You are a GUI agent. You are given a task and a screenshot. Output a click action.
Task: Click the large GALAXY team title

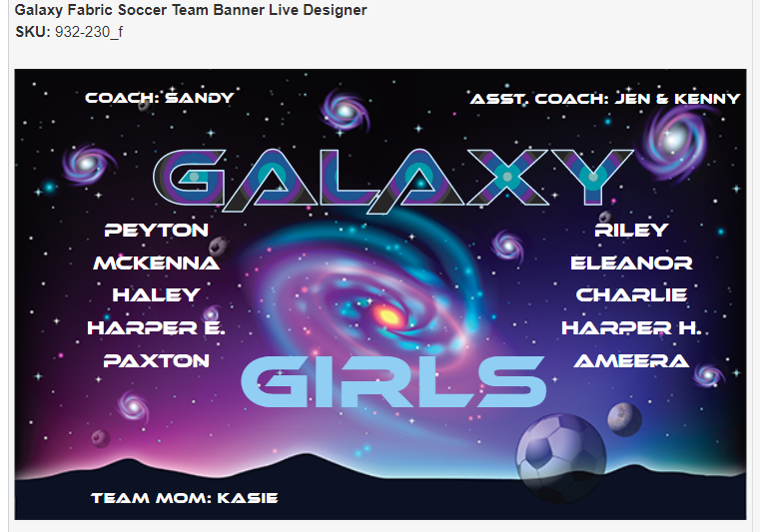coord(392,181)
